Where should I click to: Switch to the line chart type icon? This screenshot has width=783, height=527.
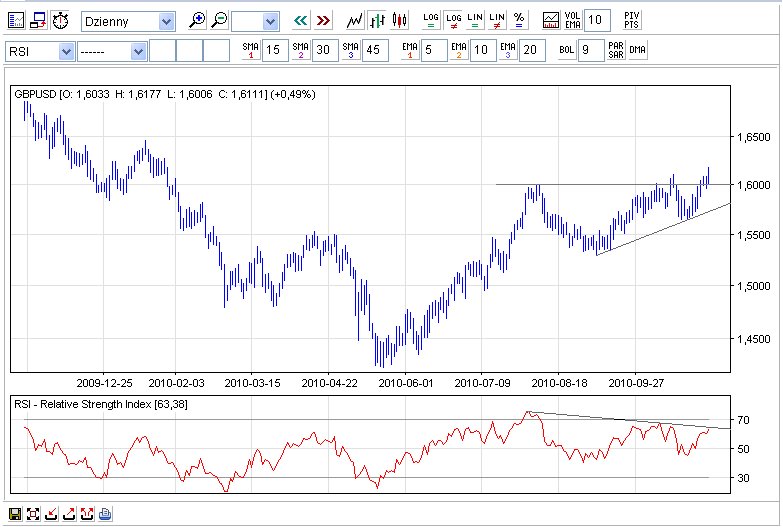pos(355,20)
